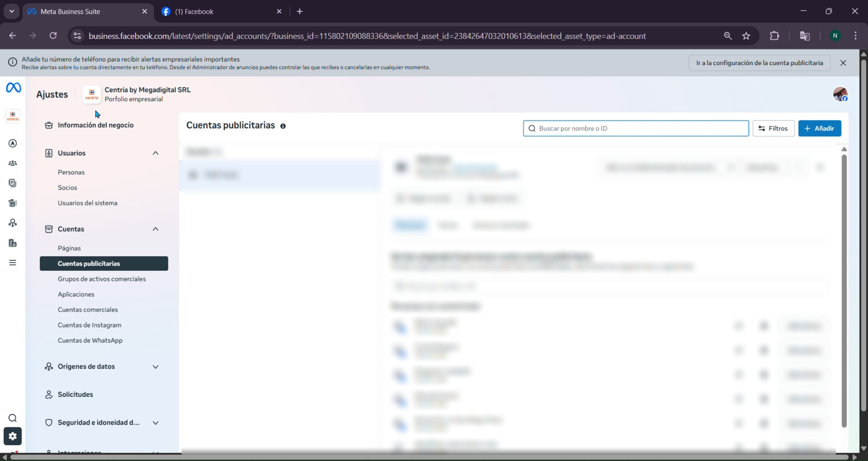The width and height of the screenshot is (868, 461).
Task: Open Páginas in the sidebar
Action: (69, 248)
